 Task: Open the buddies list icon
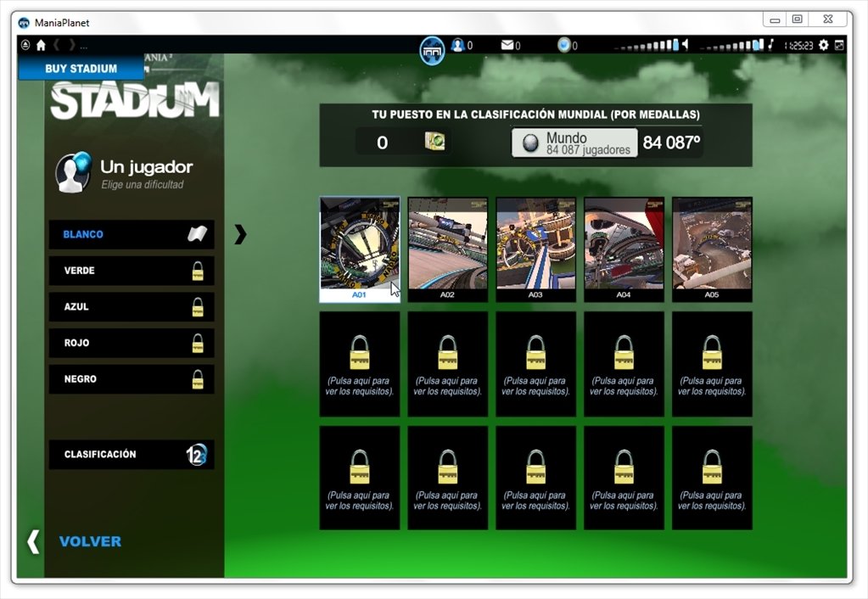point(457,45)
